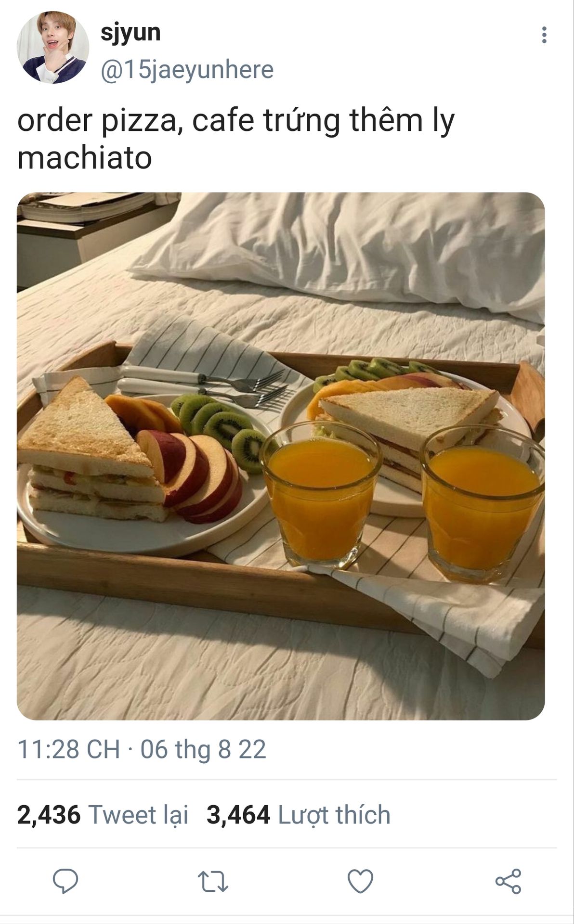Open the breakfast tray photo fullscreen
Screen dimensions: 574x924
[281, 456]
